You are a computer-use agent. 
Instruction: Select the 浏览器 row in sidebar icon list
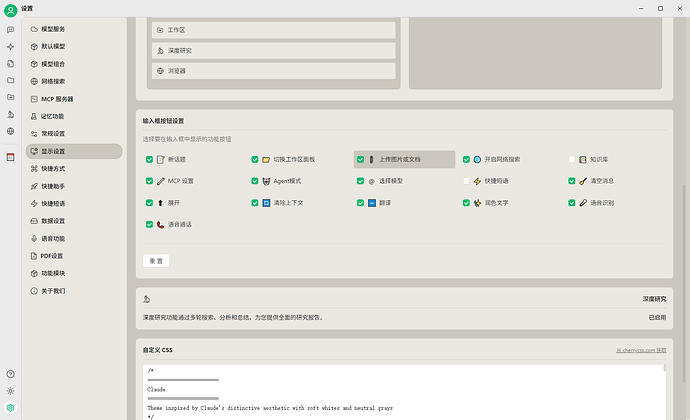click(274, 71)
